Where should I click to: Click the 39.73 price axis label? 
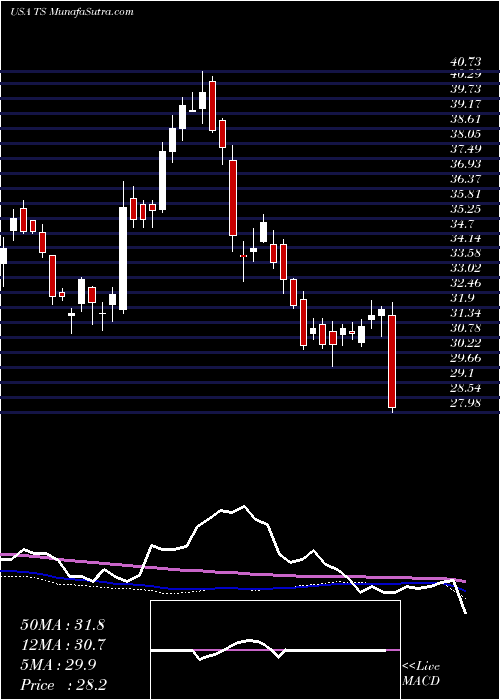click(465, 89)
